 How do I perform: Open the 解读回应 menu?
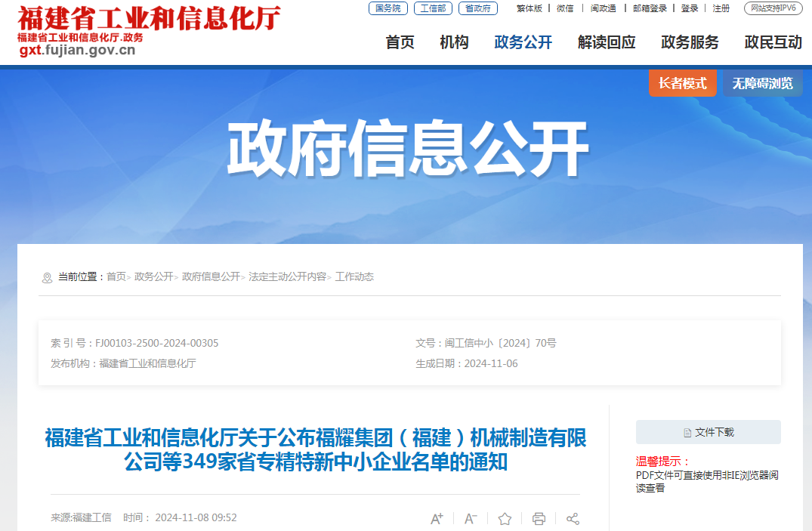point(607,42)
